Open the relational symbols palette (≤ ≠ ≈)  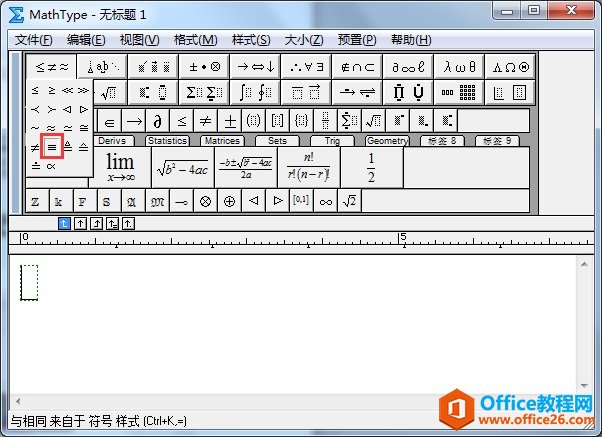(52, 66)
